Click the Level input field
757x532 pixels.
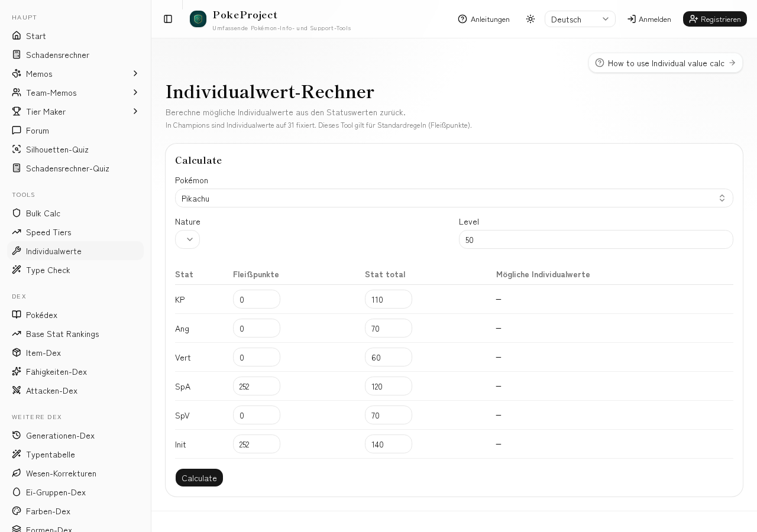pos(596,239)
